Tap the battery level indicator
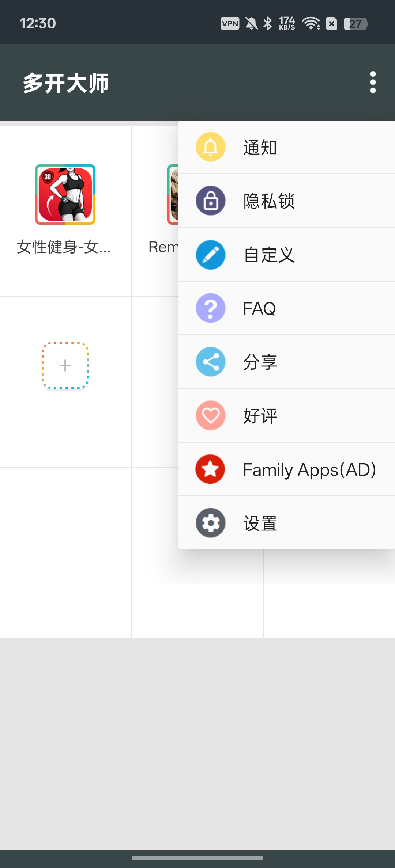This screenshot has height=868, width=395. pos(355,24)
